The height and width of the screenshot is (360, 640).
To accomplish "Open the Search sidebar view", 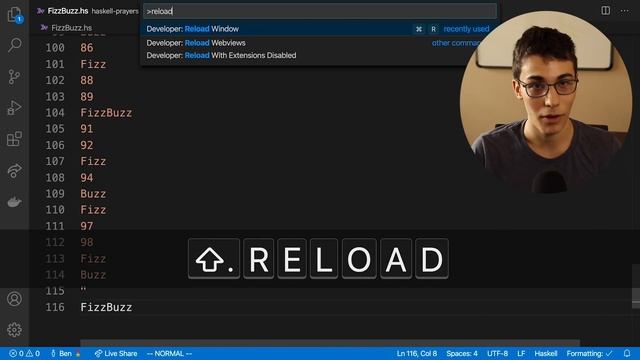I will pos(14,45).
